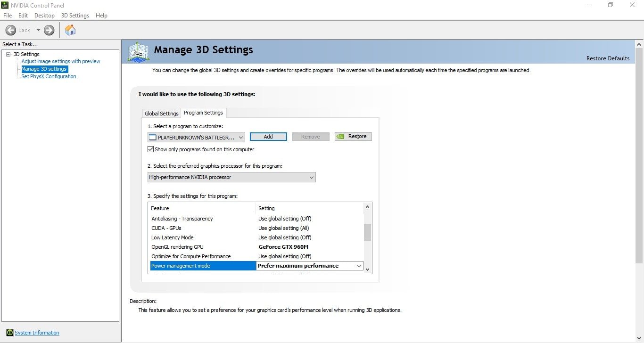Collapse the 3D Settings tree node
The image size is (644, 343).
[8, 54]
